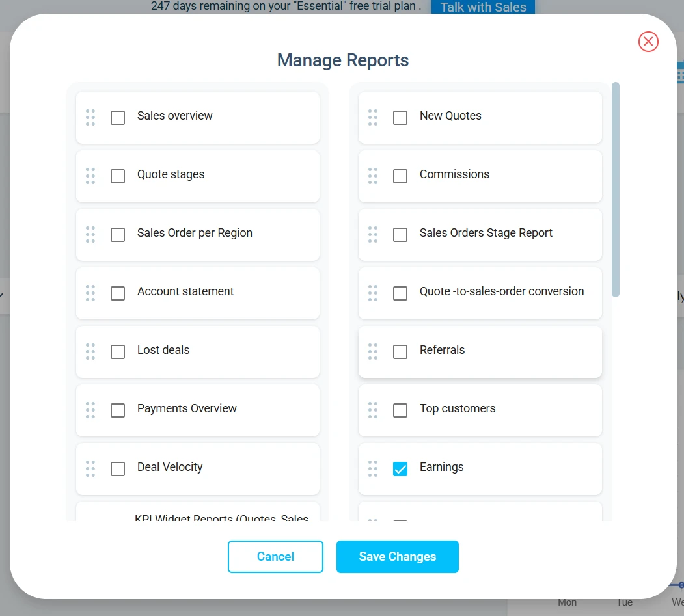Click the Lost deals label

(x=163, y=350)
